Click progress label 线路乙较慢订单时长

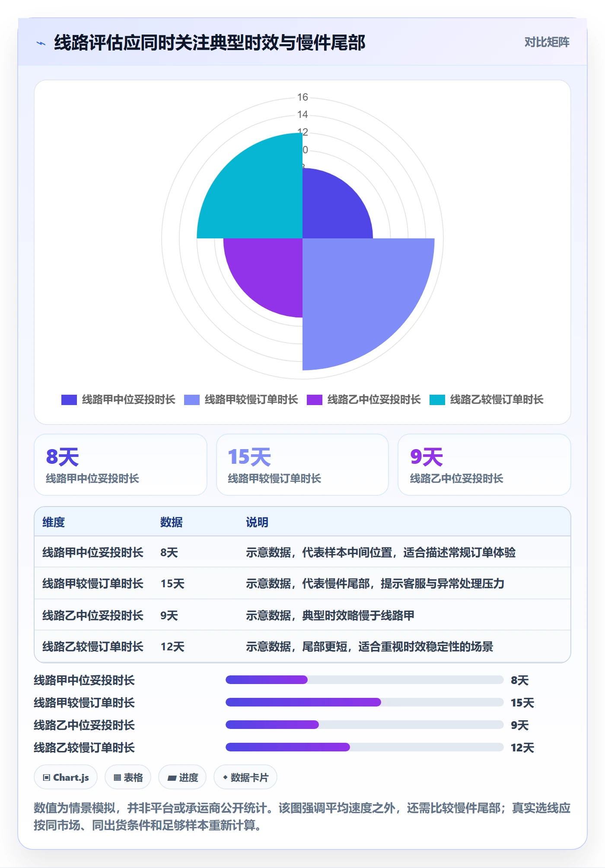(84, 748)
